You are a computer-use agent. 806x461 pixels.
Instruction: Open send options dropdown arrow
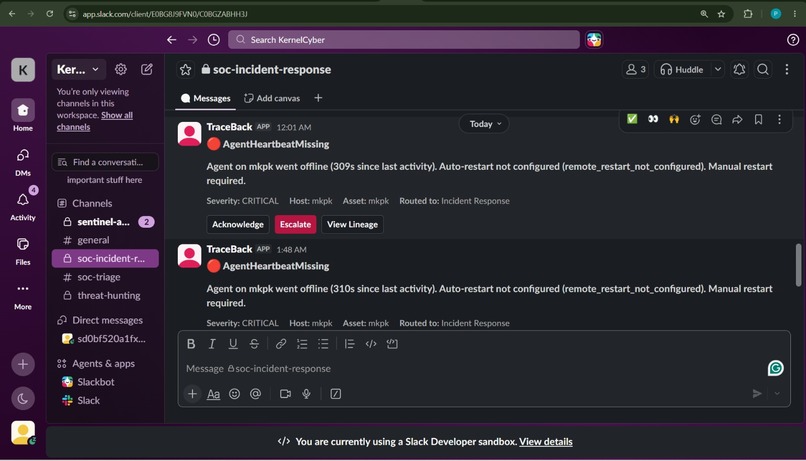tap(777, 394)
